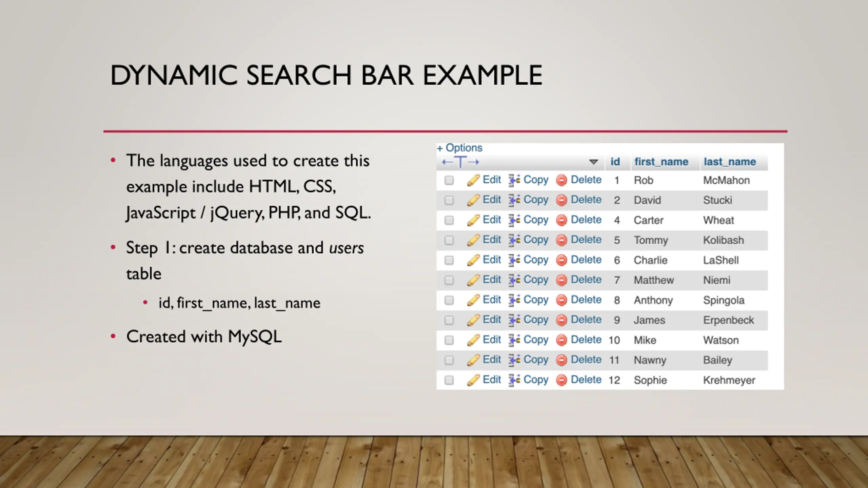The image size is (868, 488).
Task: Click the red Delete icon for Sophie Krehmeyer
Action: coord(561,380)
